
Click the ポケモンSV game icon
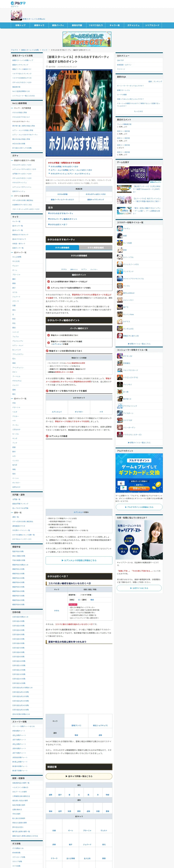pos(120,356)
